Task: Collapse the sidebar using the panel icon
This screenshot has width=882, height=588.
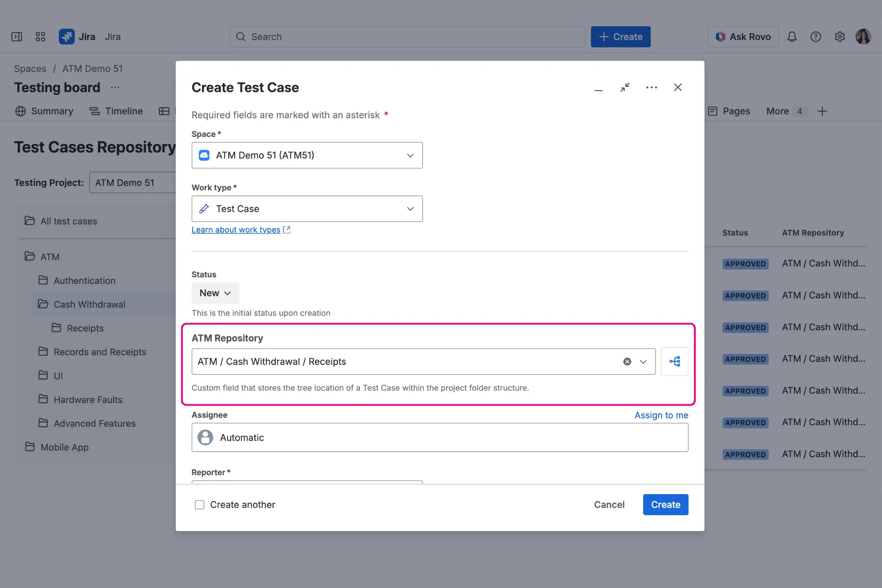Action: [x=17, y=36]
